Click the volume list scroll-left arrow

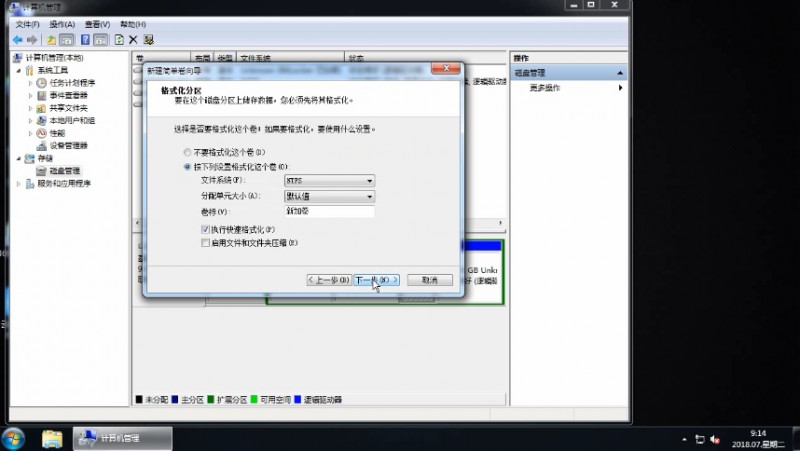tap(137, 223)
